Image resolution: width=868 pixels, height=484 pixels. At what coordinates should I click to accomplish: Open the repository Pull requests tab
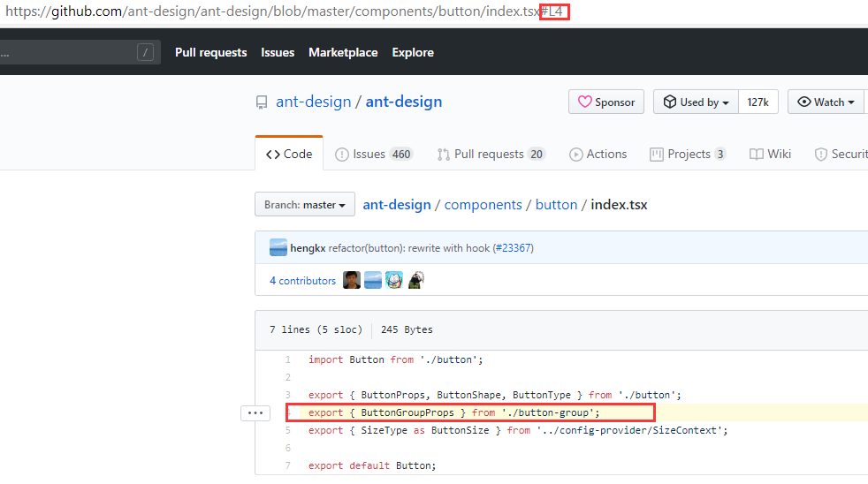(x=491, y=154)
